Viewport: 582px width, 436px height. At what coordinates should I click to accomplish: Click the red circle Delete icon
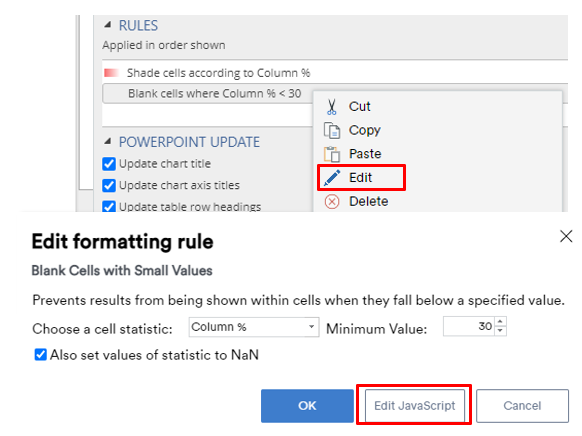tap(332, 202)
